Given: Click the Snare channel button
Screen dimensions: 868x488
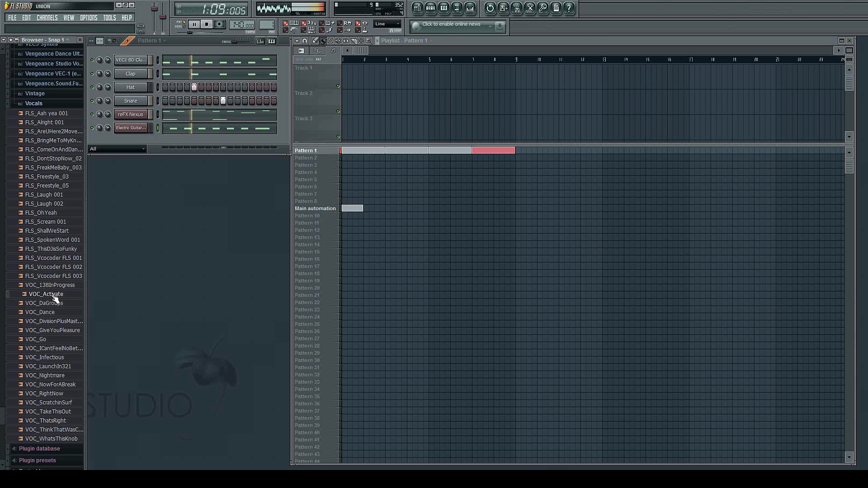Looking at the screenshot, I should coord(131,101).
